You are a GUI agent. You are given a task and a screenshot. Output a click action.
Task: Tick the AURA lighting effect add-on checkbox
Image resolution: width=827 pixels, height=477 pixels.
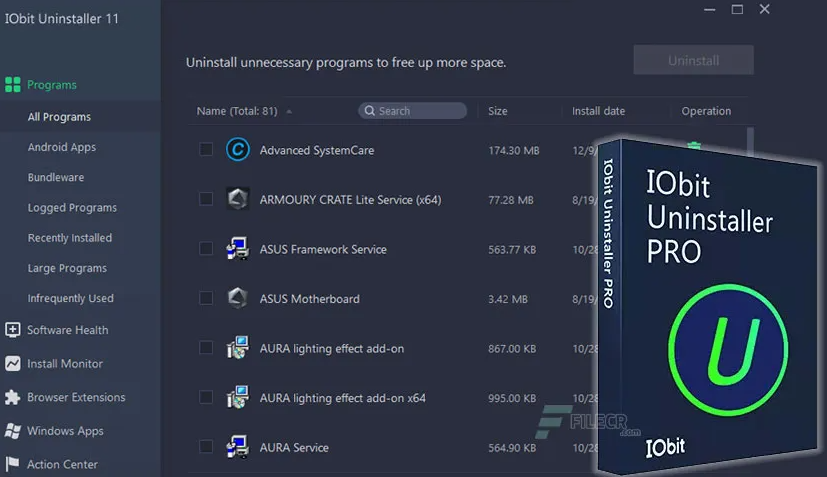pyautogui.click(x=206, y=348)
